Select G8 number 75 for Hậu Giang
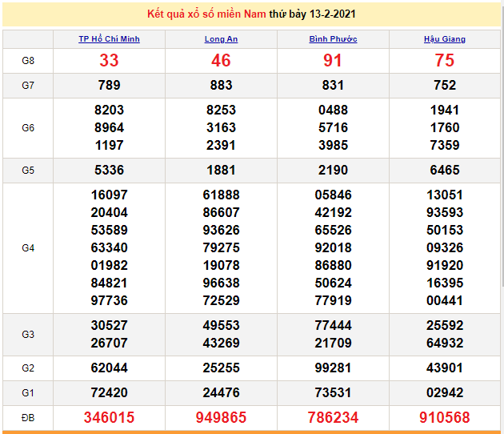 445,61
